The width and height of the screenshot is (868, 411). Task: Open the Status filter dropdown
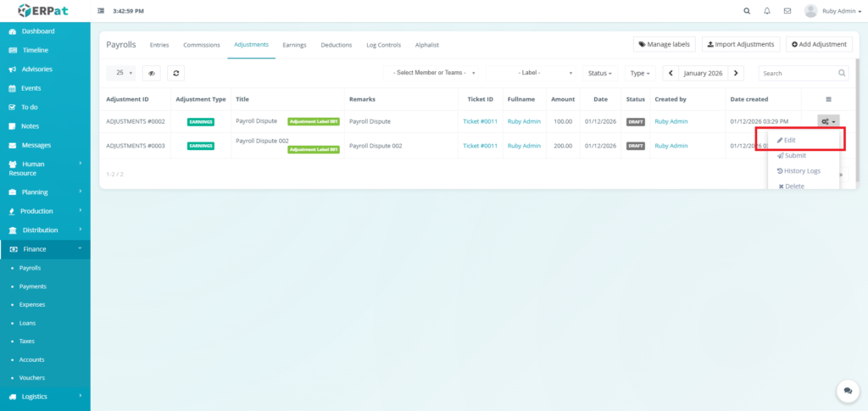click(x=600, y=73)
